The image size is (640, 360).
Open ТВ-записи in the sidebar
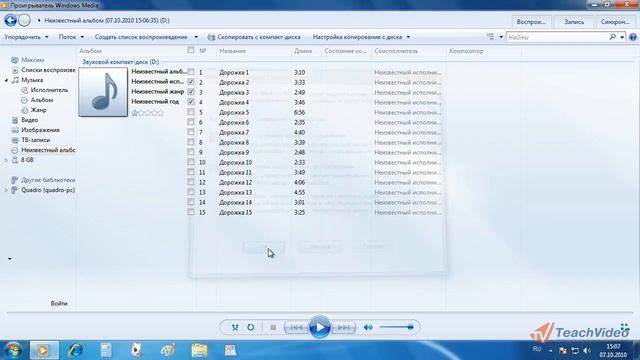[x=36, y=140]
